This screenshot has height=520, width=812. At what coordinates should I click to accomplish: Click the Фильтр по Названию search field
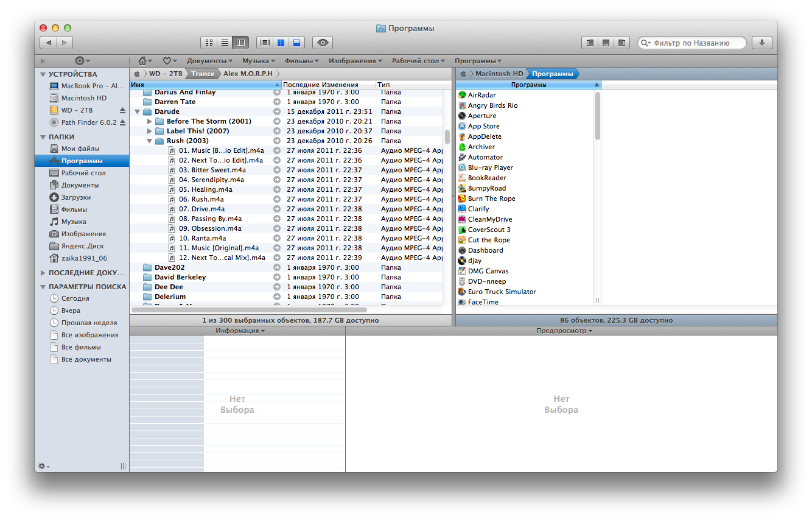pos(695,43)
